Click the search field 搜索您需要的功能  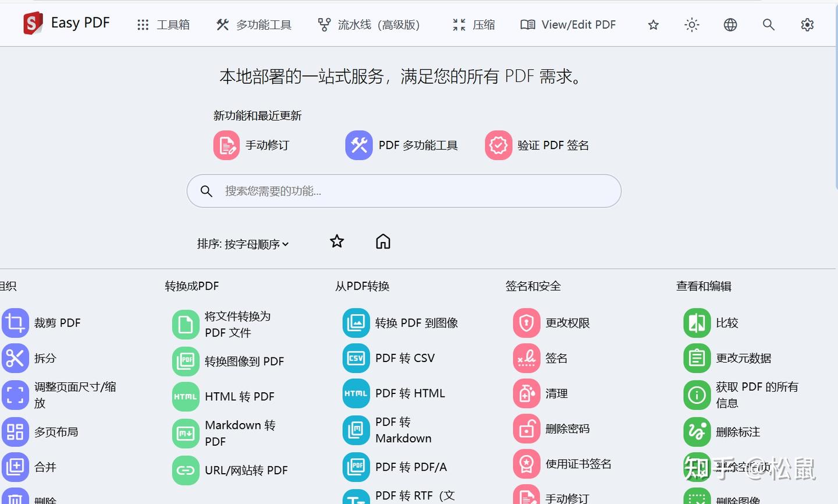[404, 191]
